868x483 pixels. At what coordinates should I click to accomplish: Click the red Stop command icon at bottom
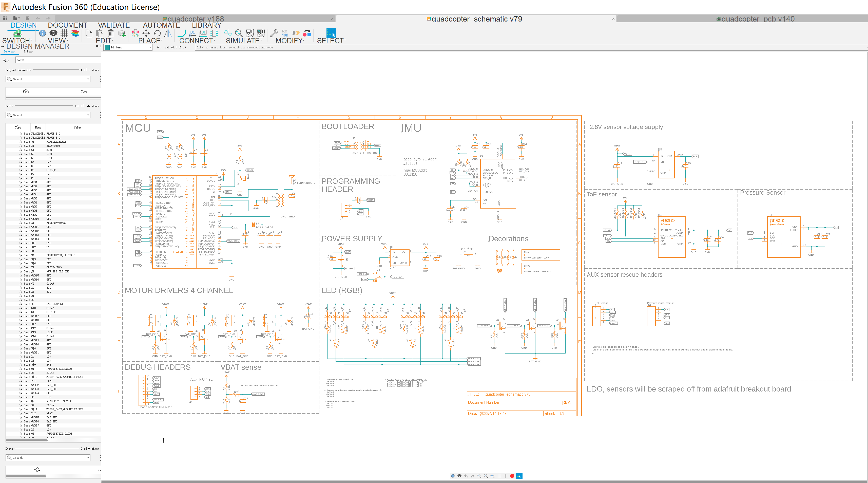point(512,476)
